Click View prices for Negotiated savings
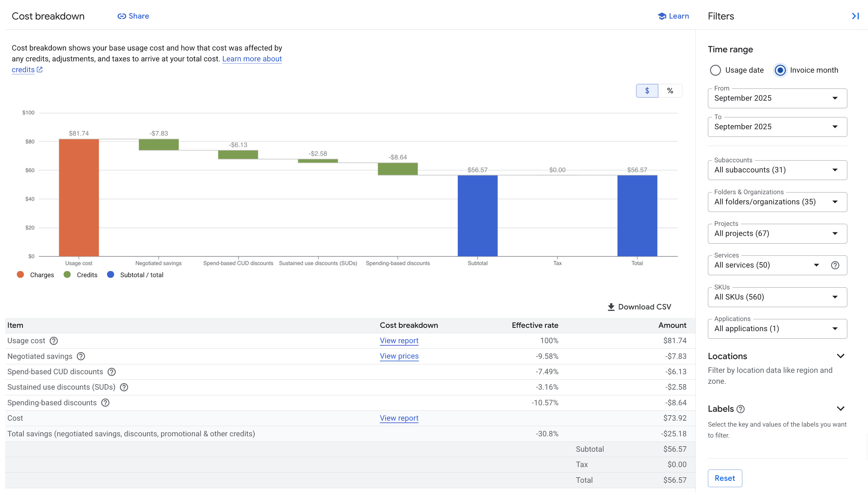 (399, 356)
